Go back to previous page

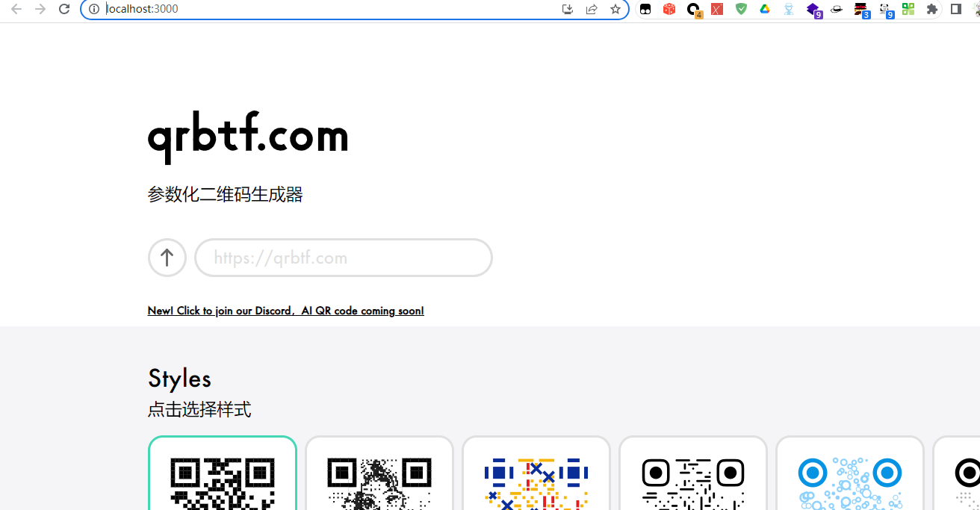tap(16, 9)
